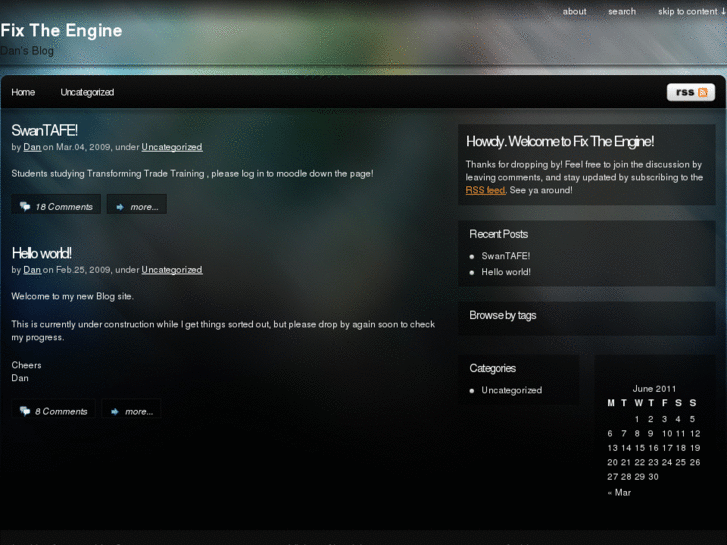Open Uncategorized in Categories list
The width and height of the screenshot is (727, 545).
(x=511, y=391)
